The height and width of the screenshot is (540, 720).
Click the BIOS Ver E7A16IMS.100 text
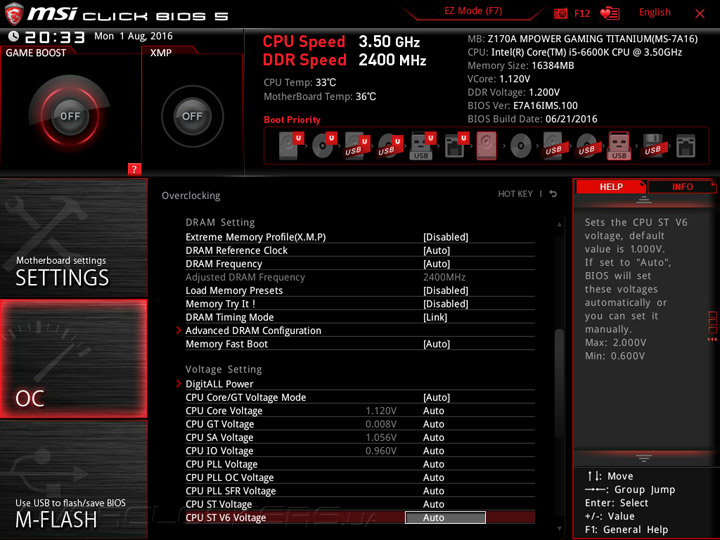(523, 106)
